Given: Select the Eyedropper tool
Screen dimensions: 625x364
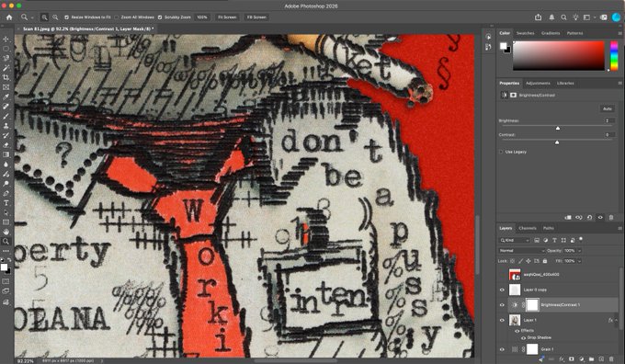Looking at the screenshot, I should [6, 97].
